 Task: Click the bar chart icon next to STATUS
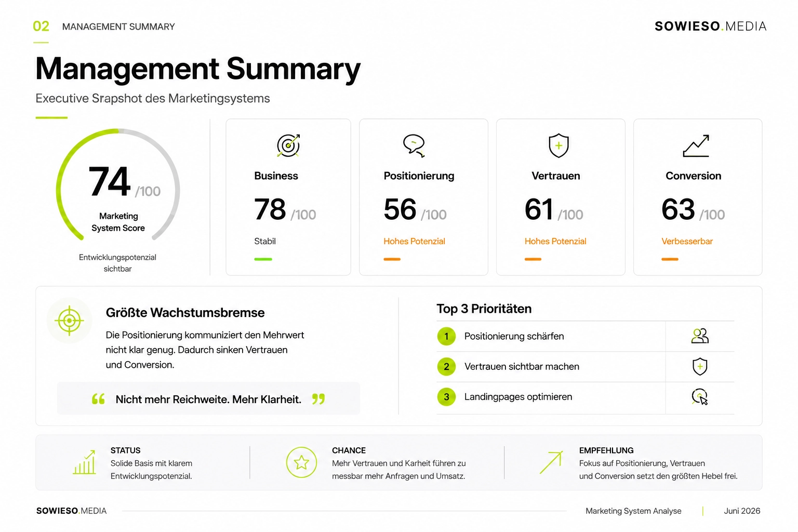(x=85, y=462)
